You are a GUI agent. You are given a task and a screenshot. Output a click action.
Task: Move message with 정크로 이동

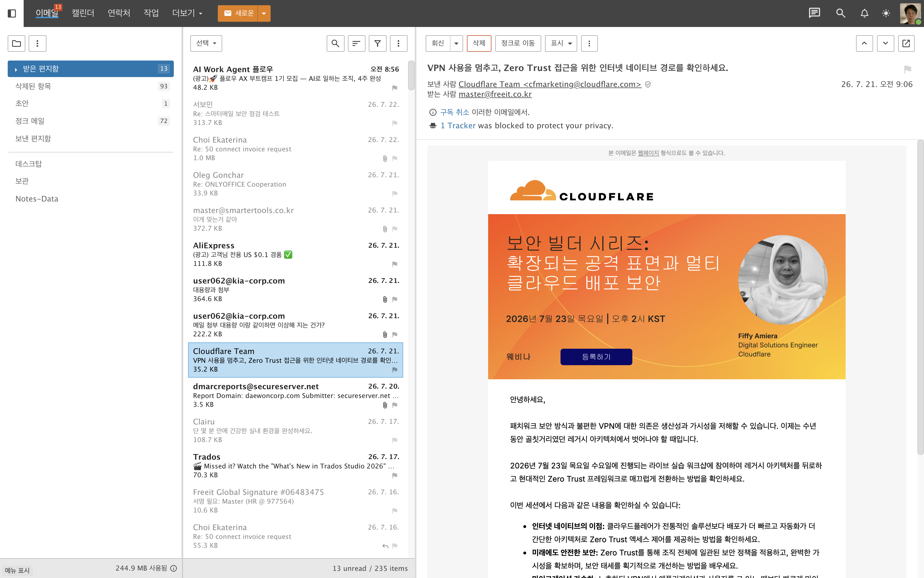[x=518, y=43]
